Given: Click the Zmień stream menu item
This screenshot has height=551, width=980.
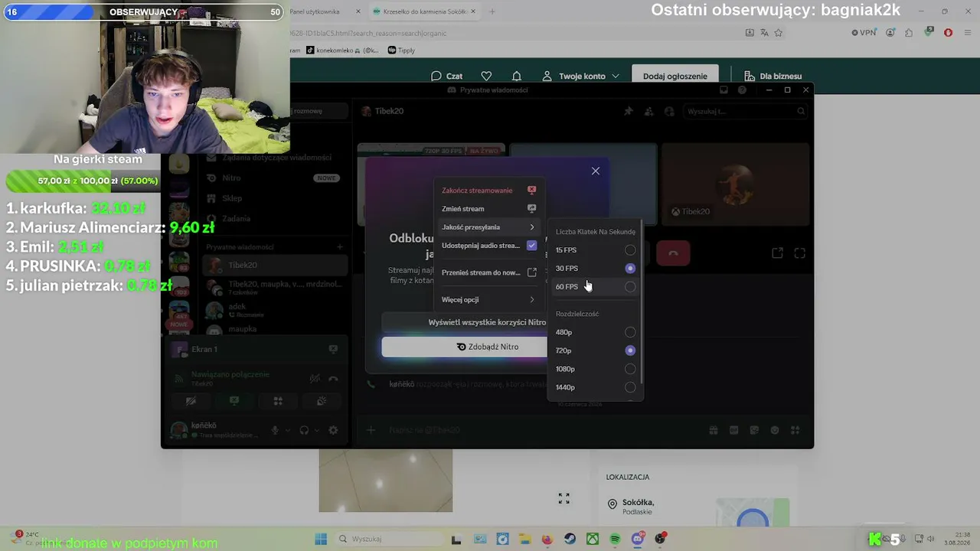Looking at the screenshot, I should point(488,209).
